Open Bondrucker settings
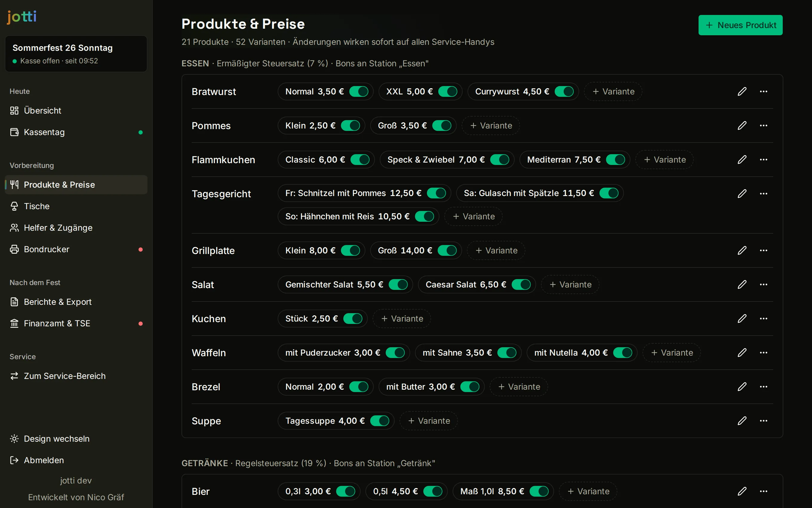Screen dimensions: 812x508 click(76, 249)
